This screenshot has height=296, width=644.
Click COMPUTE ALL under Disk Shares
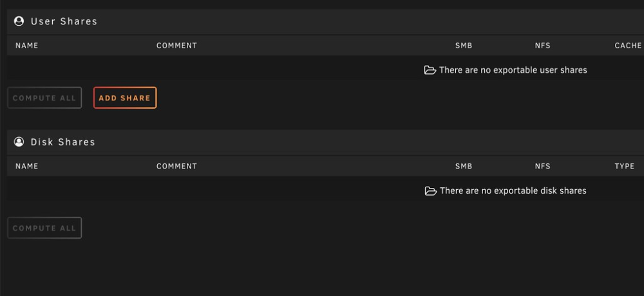(44, 228)
